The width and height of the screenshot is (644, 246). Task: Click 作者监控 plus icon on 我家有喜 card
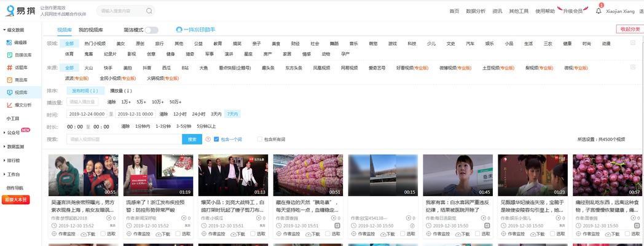[428, 234]
